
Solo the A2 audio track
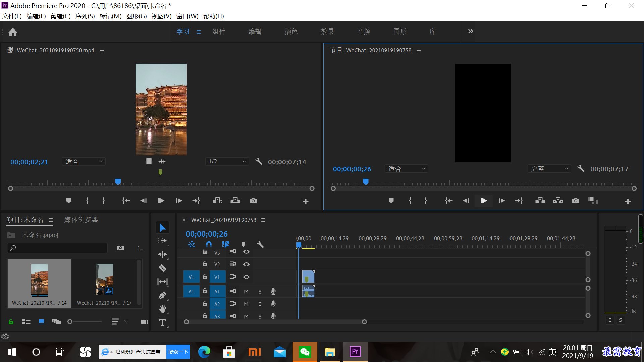tap(260, 304)
